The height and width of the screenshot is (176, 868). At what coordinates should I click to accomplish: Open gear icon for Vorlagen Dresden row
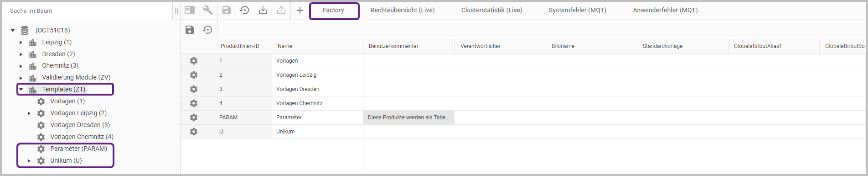pos(194,89)
